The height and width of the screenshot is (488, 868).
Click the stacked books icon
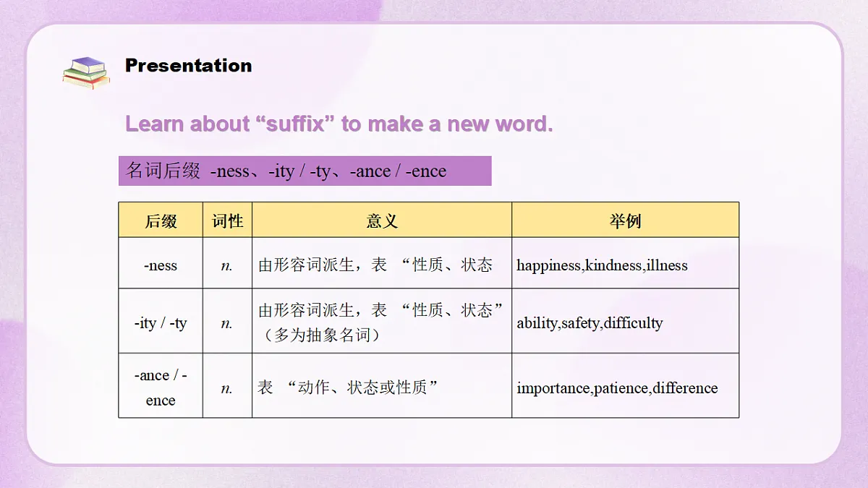coord(86,73)
